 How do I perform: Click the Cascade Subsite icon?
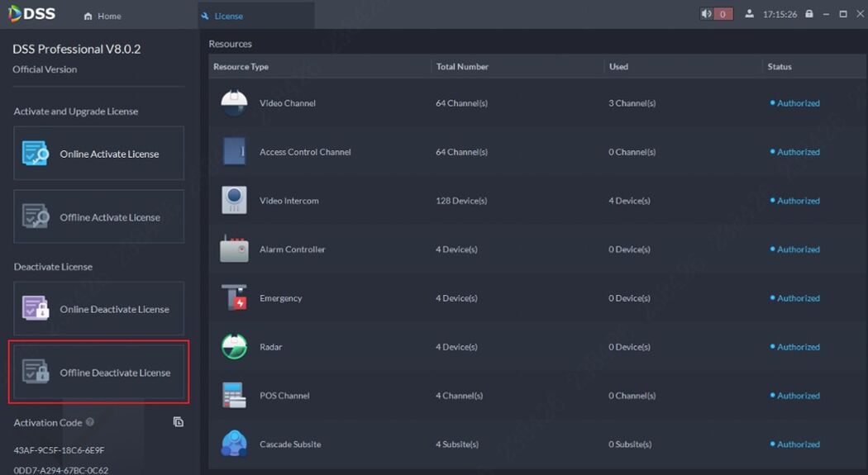(234, 444)
